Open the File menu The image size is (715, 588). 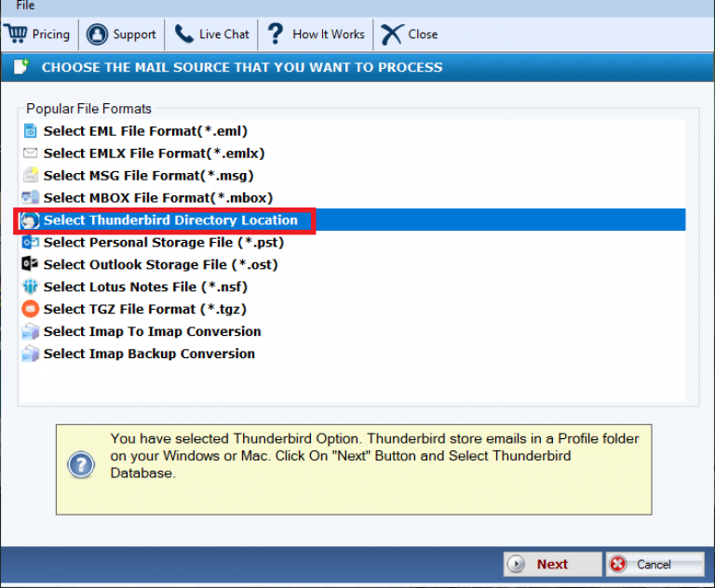tap(25, 5)
